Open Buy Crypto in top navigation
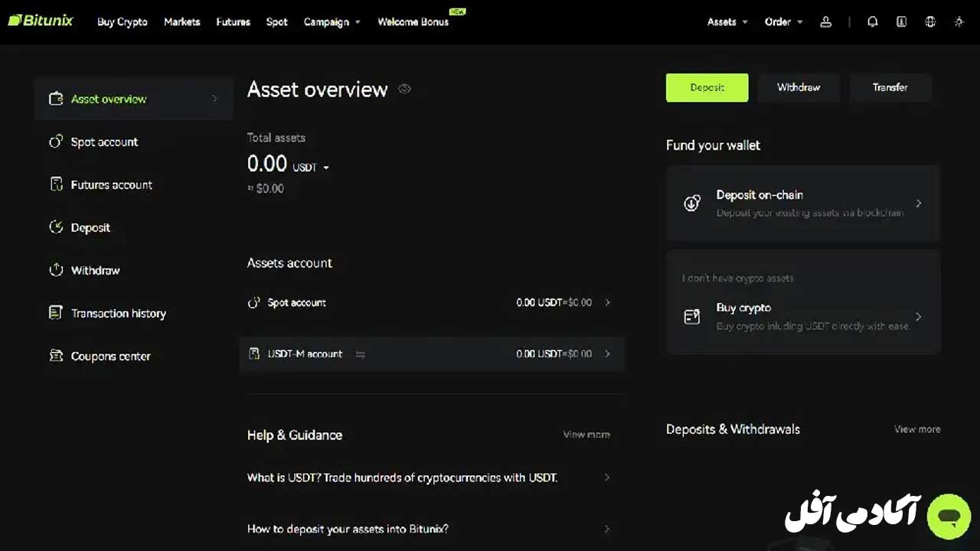The image size is (980, 551). pyautogui.click(x=122, y=22)
